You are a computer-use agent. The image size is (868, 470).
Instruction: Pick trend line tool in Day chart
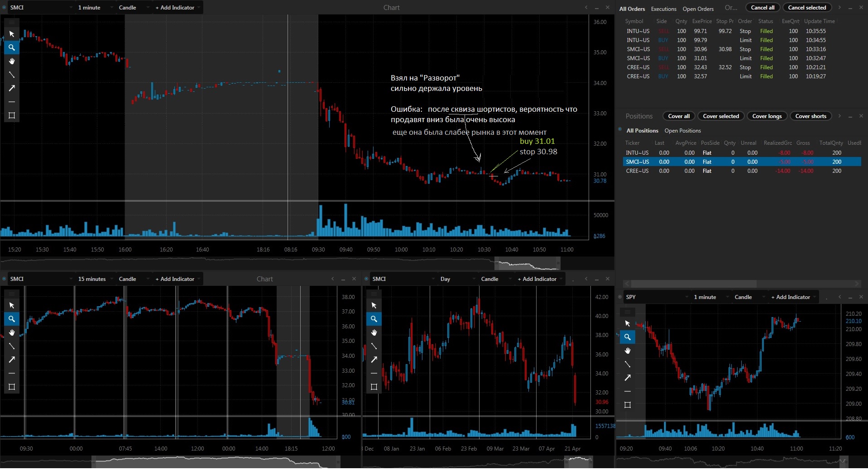pos(374,346)
